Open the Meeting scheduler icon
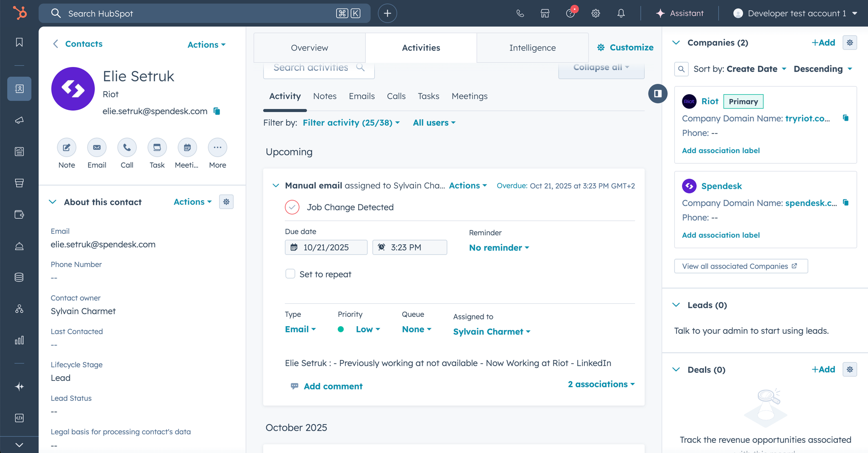 [x=187, y=148]
